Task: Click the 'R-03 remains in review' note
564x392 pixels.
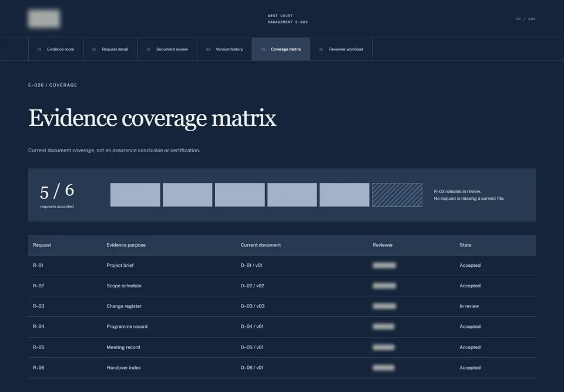Action: 457,192
